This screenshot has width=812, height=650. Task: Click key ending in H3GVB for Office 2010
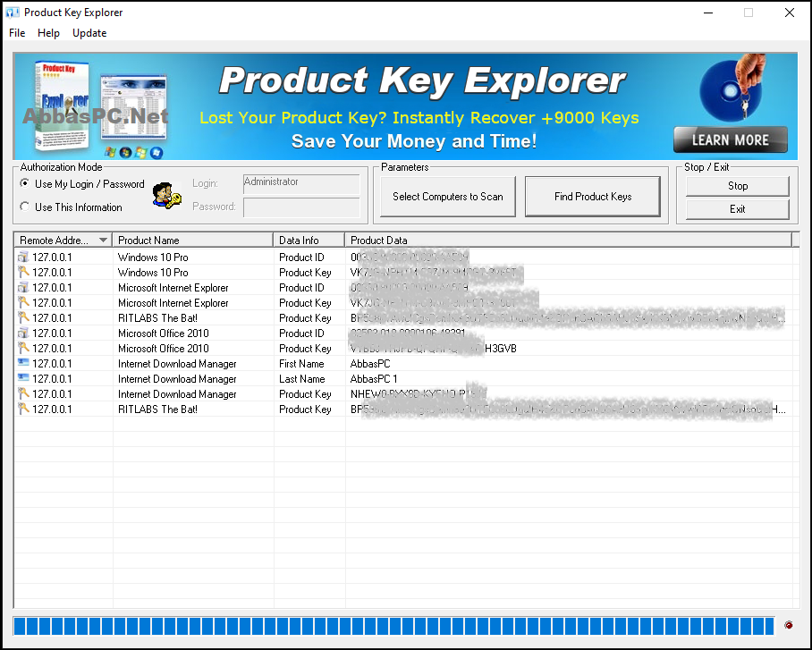[434, 349]
